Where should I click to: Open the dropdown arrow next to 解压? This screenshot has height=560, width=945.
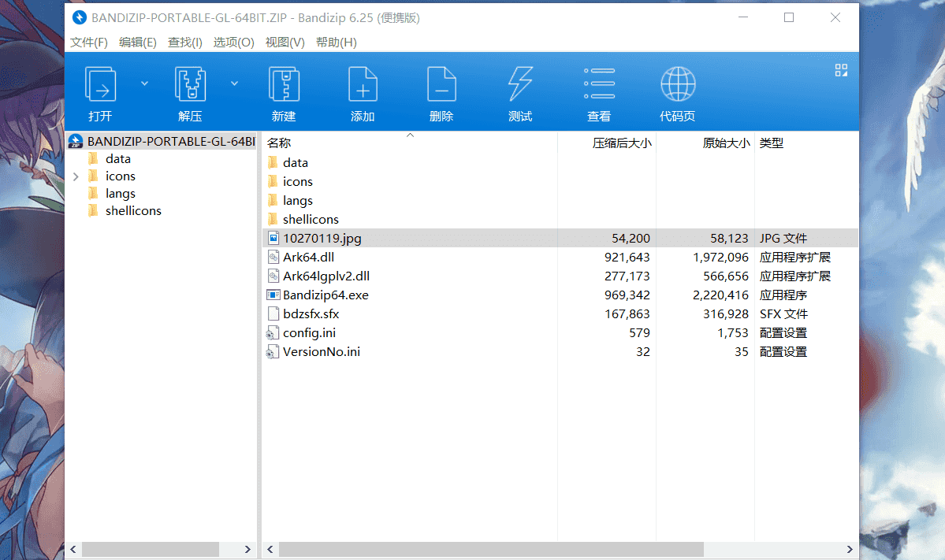pyautogui.click(x=234, y=82)
